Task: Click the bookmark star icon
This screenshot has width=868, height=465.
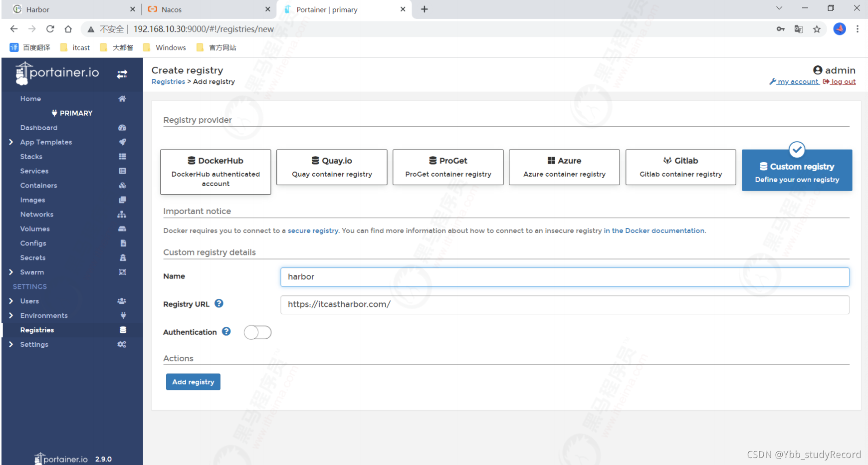Action: [817, 29]
